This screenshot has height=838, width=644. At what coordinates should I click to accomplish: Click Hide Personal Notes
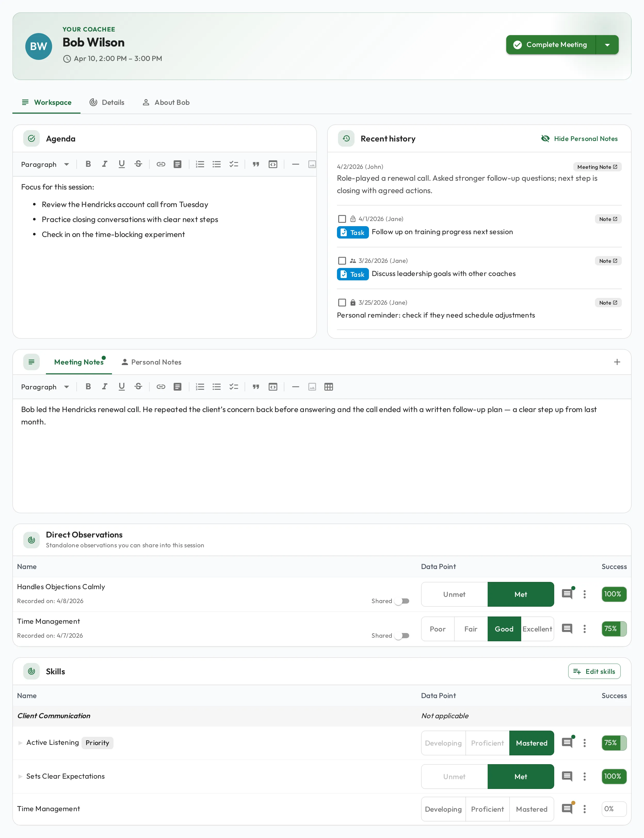pyautogui.click(x=579, y=138)
